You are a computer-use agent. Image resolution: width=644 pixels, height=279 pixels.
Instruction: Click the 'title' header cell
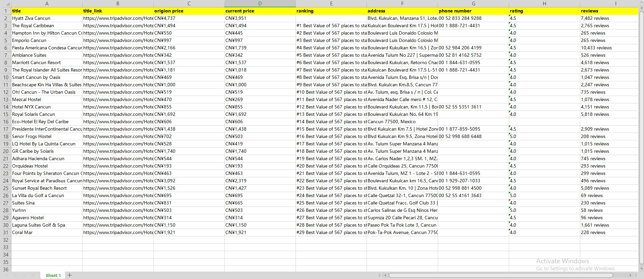pyautogui.click(x=47, y=11)
